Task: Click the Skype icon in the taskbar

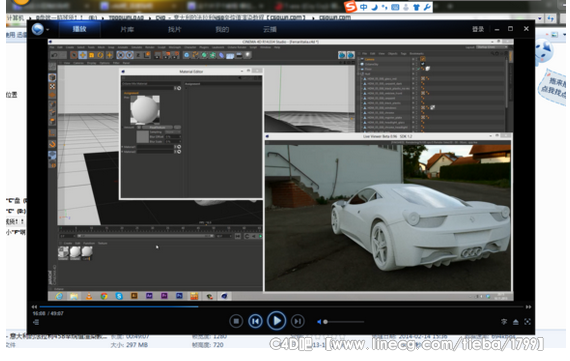Action: click(119, 296)
